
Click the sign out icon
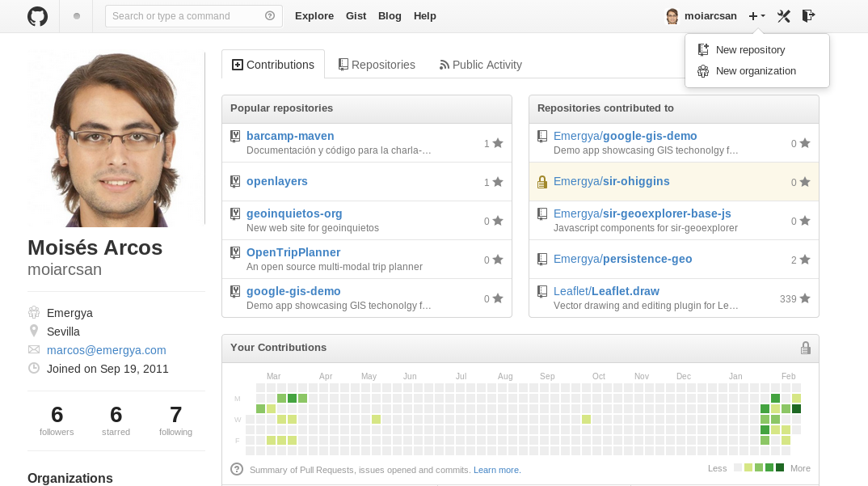[x=808, y=16]
